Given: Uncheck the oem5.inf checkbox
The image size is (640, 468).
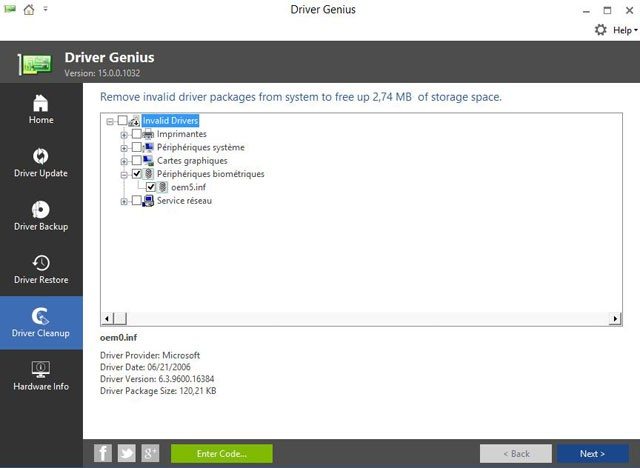Looking at the screenshot, I should coord(151,187).
